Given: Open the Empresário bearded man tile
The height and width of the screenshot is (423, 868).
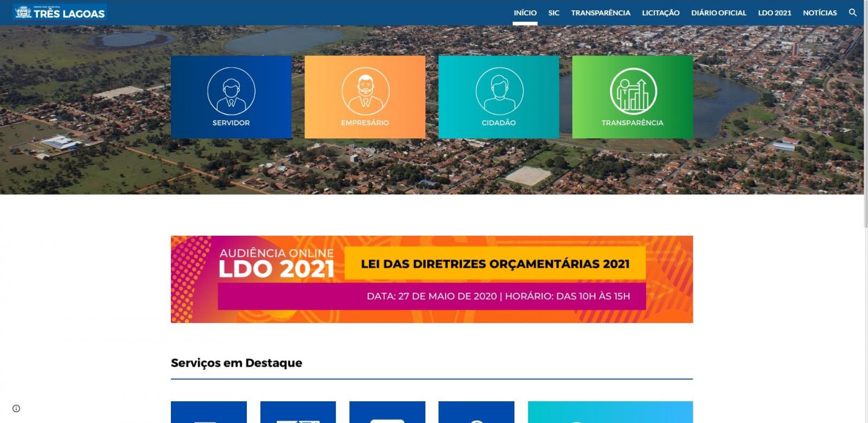Looking at the screenshot, I should [365, 97].
